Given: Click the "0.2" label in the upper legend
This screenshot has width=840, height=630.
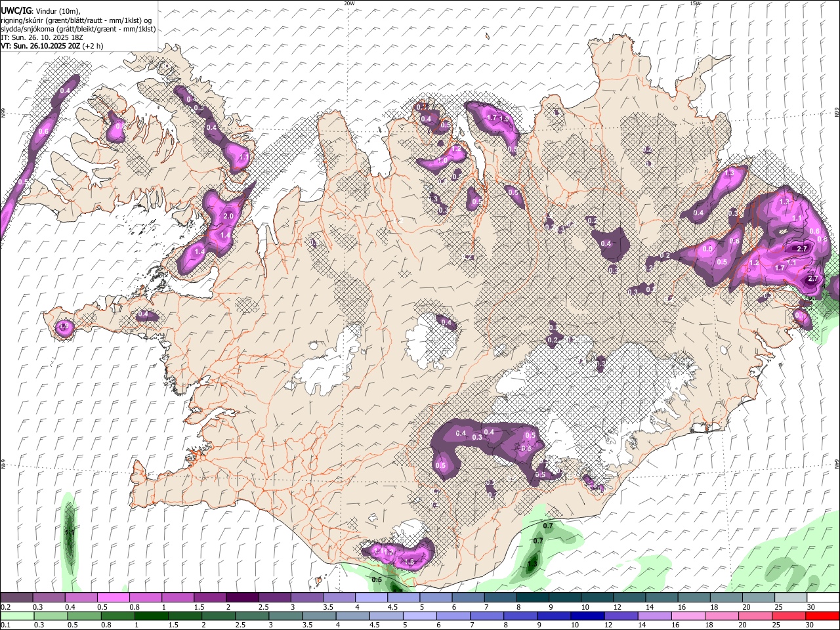Looking at the screenshot, I should click(6, 607).
